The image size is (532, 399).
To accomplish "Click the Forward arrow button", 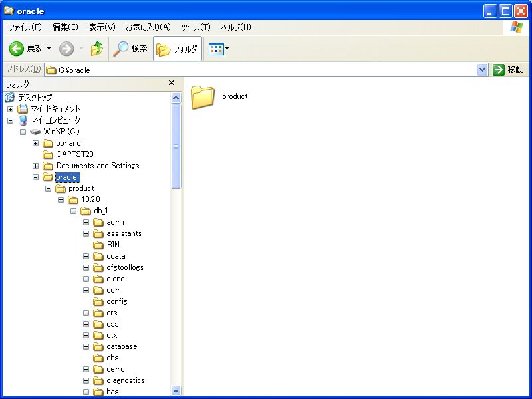I will [x=66, y=49].
